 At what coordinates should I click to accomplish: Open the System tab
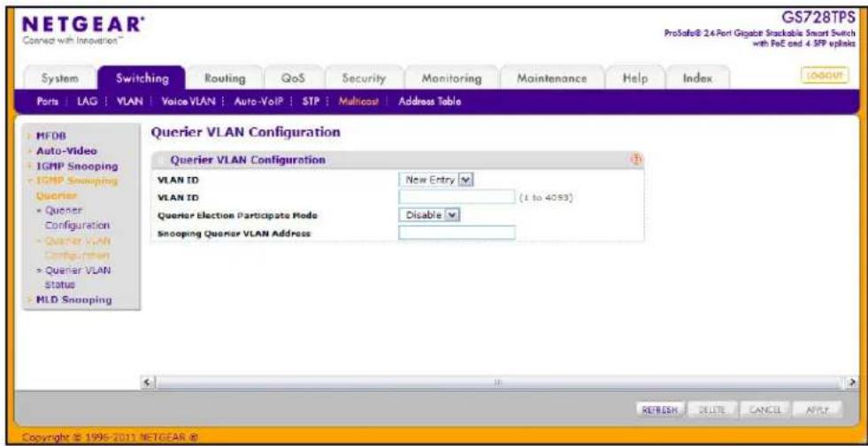pyautogui.click(x=62, y=79)
